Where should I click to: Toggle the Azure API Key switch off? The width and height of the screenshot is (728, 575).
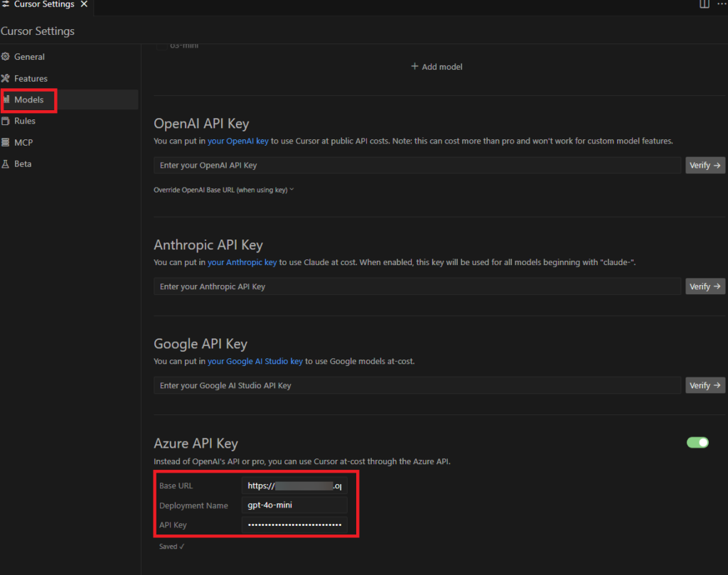[x=697, y=443]
